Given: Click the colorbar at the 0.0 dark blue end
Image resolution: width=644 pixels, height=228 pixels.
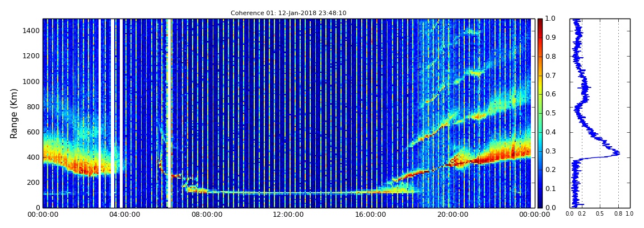Looking at the screenshot, I should [x=540, y=206].
